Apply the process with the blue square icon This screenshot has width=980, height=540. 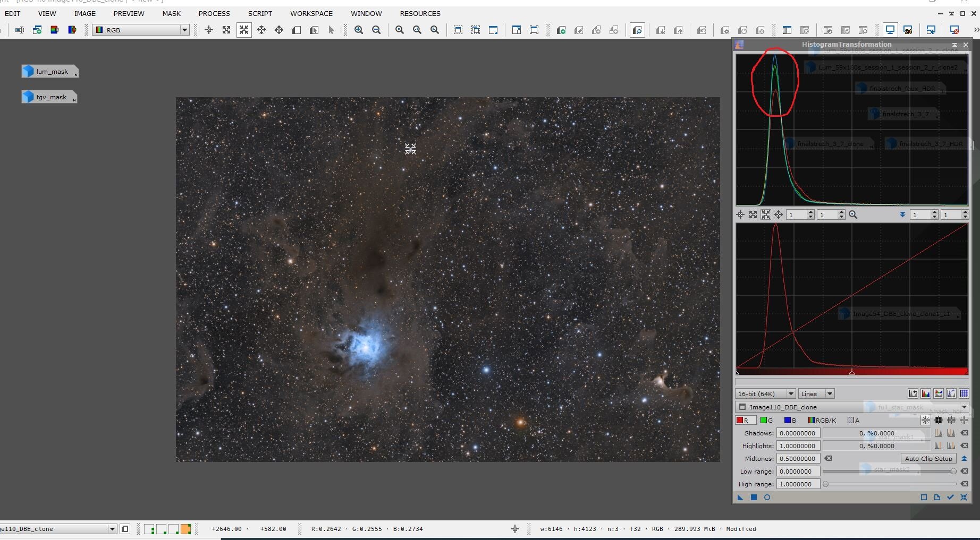[x=754, y=498]
